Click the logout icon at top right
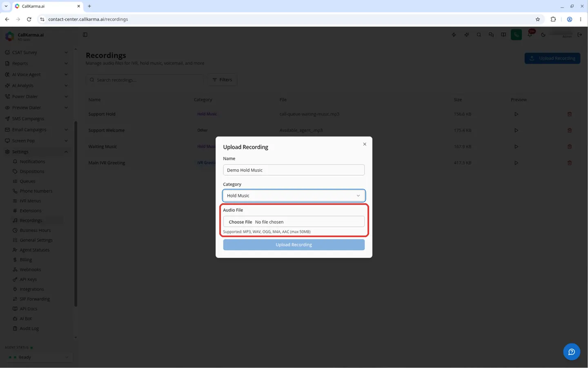 tap(579, 35)
